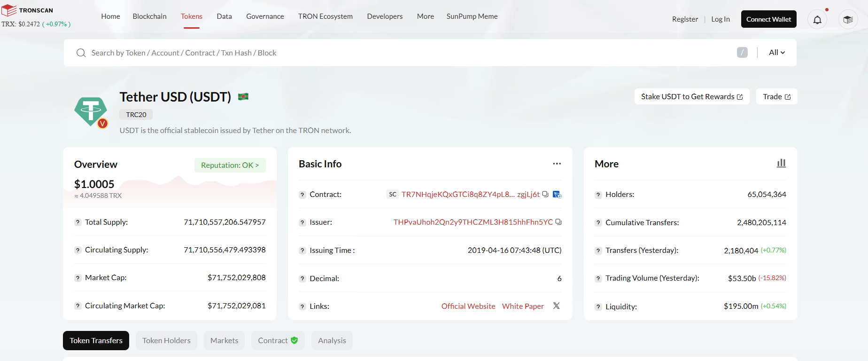
Task: Open Basic Info more options dots
Action: click(x=557, y=164)
